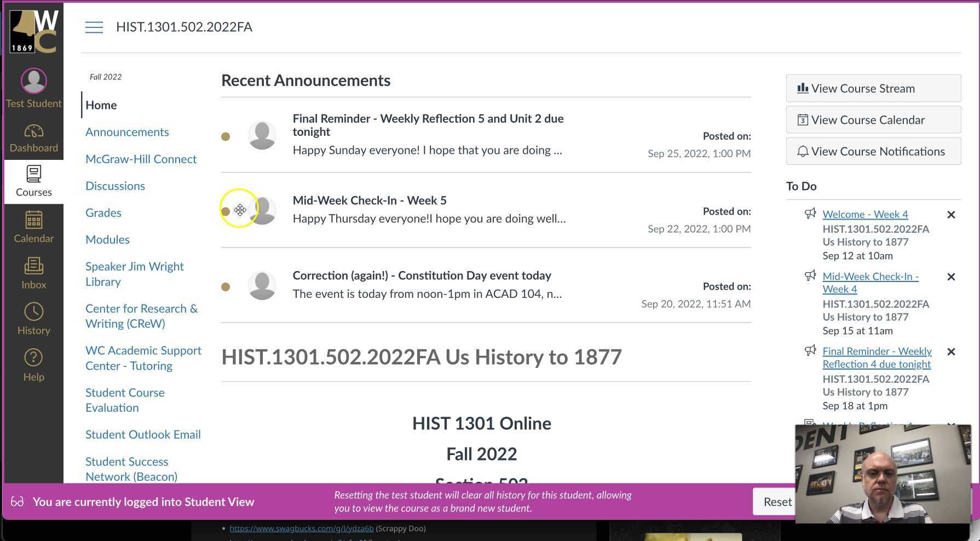This screenshot has height=541, width=980.
Task: Dismiss Welcome - Week 4 to-do item
Action: tap(951, 215)
